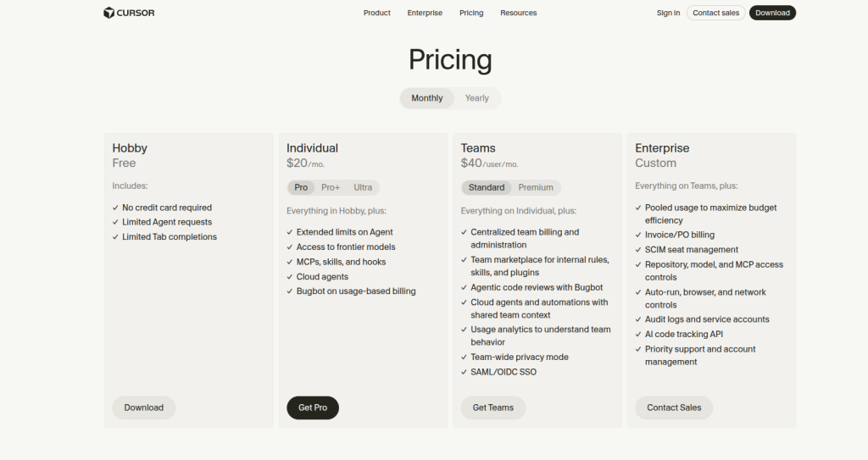This screenshot has height=460, width=868.
Task: Click the Get Pro button
Action: click(313, 407)
